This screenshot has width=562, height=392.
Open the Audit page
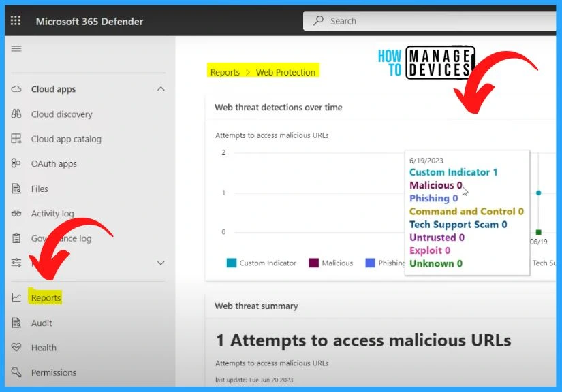click(x=42, y=323)
